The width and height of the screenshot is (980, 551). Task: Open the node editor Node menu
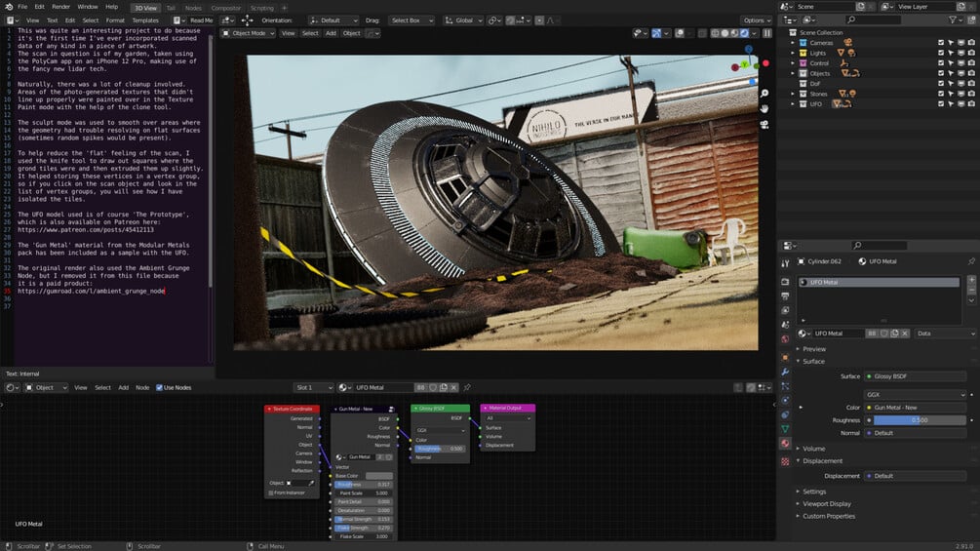(x=142, y=388)
